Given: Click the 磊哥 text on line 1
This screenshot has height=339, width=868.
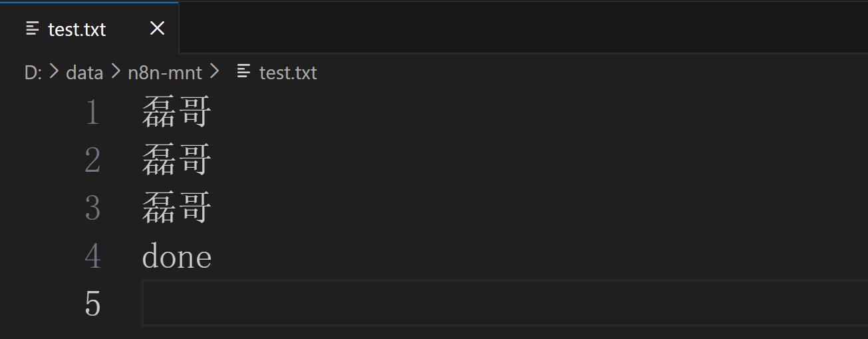Looking at the screenshot, I should (177, 113).
